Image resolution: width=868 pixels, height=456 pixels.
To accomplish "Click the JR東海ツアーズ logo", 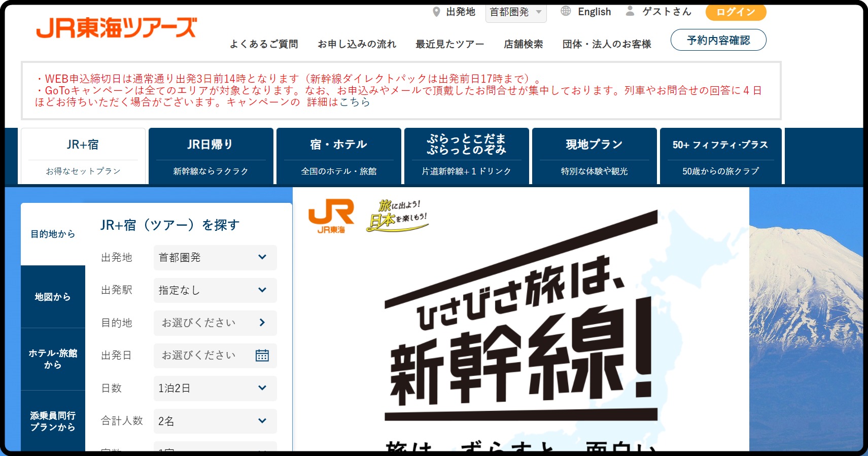I will 116,28.
